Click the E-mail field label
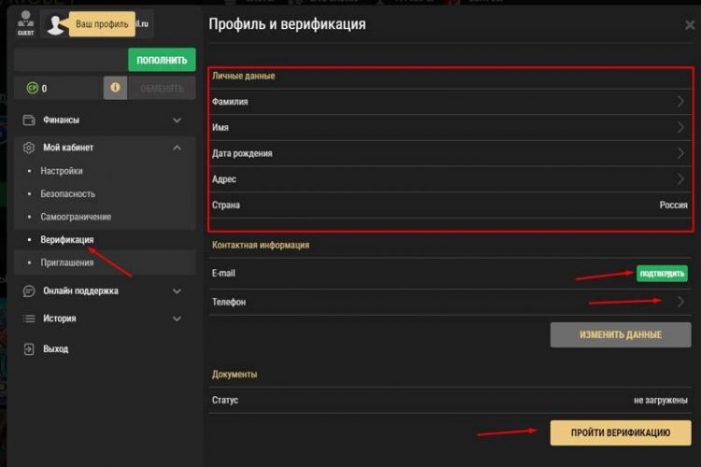 pyautogui.click(x=224, y=273)
